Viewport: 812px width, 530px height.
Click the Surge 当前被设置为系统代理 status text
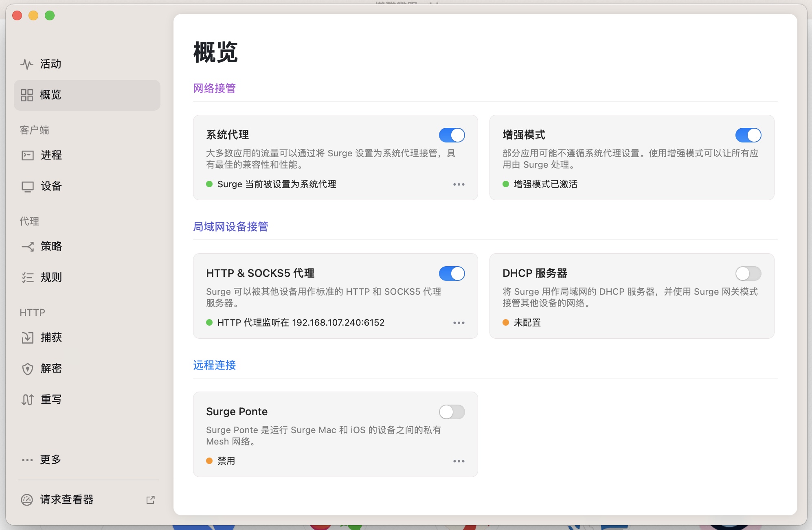277,184
